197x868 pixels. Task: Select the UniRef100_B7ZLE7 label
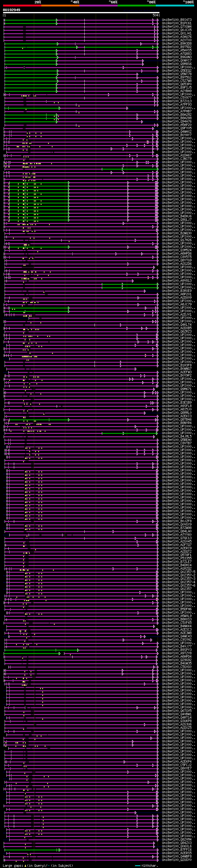[x=177, y=562]
